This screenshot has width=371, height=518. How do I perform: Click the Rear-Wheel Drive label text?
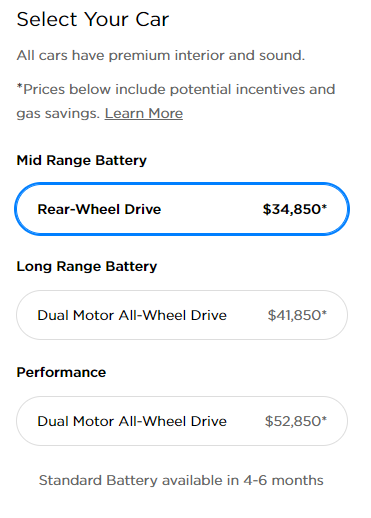point(99,209)
